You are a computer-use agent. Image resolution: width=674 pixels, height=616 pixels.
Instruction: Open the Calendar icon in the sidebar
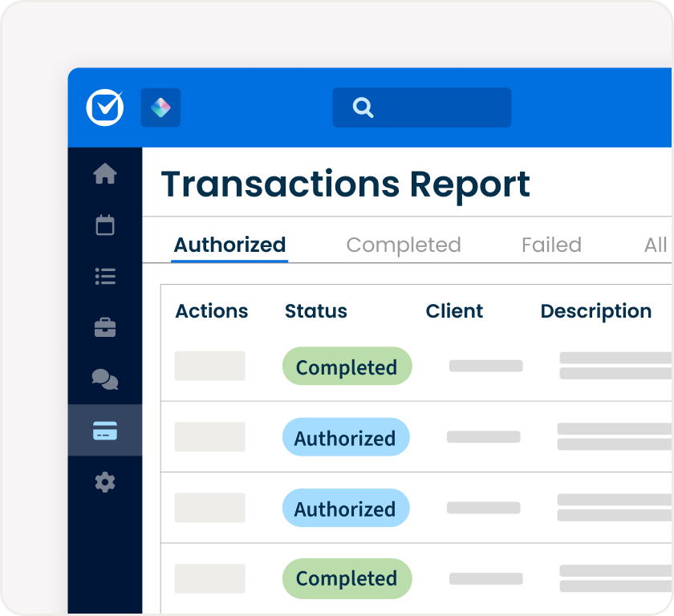click(x=105, y=227)
